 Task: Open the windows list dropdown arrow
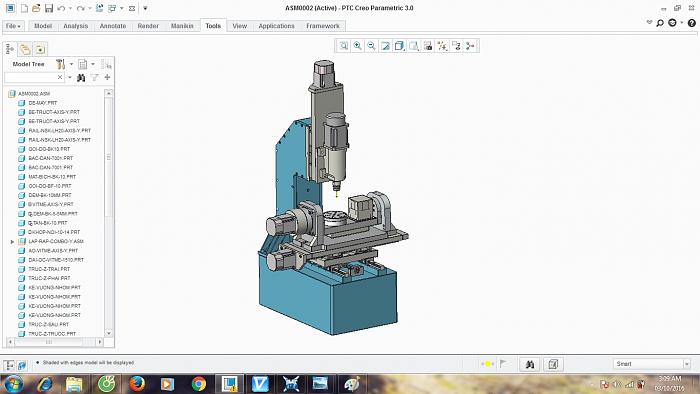121,8
